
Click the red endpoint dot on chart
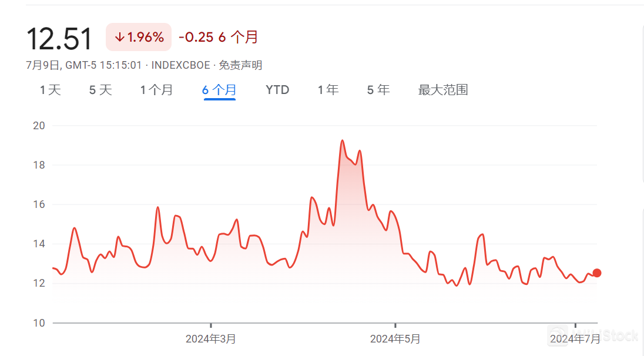597,273
